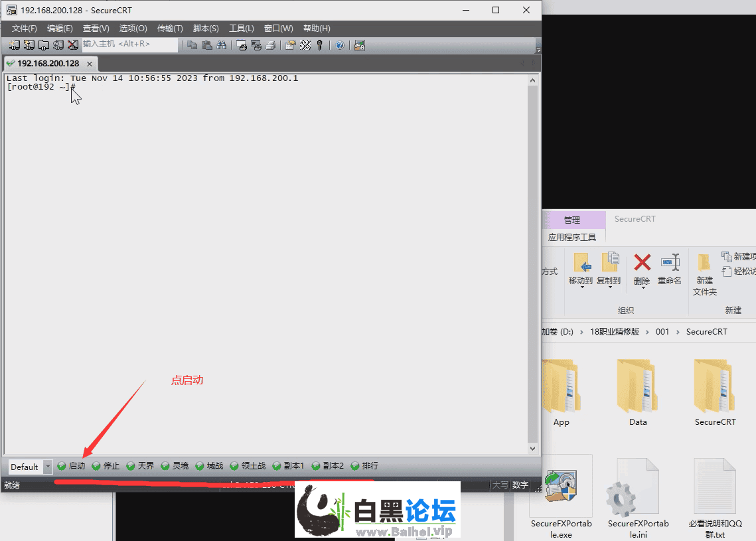The height and width of the screenshot is (541, 756).
Task: Expand chevron after 001 in address bar
Action: (678, 332)
